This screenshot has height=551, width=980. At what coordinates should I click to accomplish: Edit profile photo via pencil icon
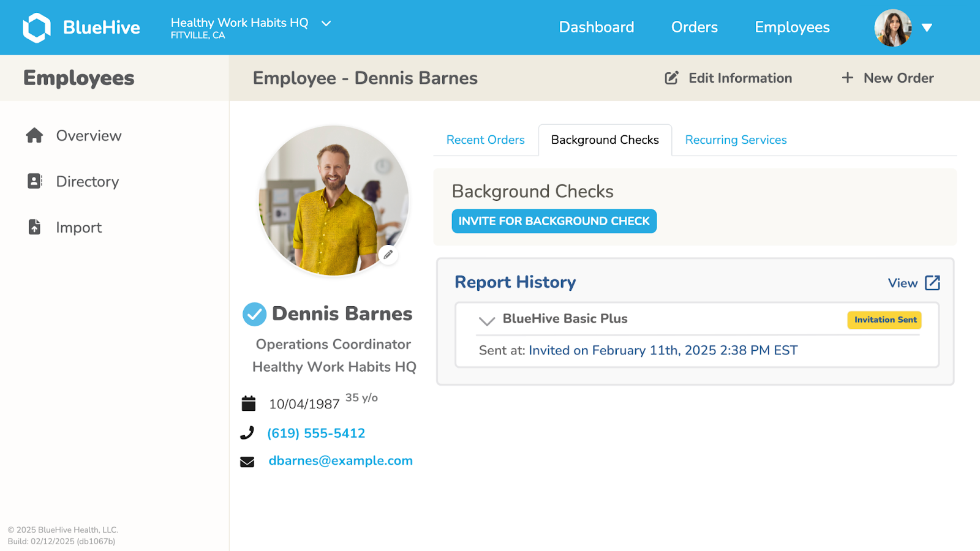(388, 255)
